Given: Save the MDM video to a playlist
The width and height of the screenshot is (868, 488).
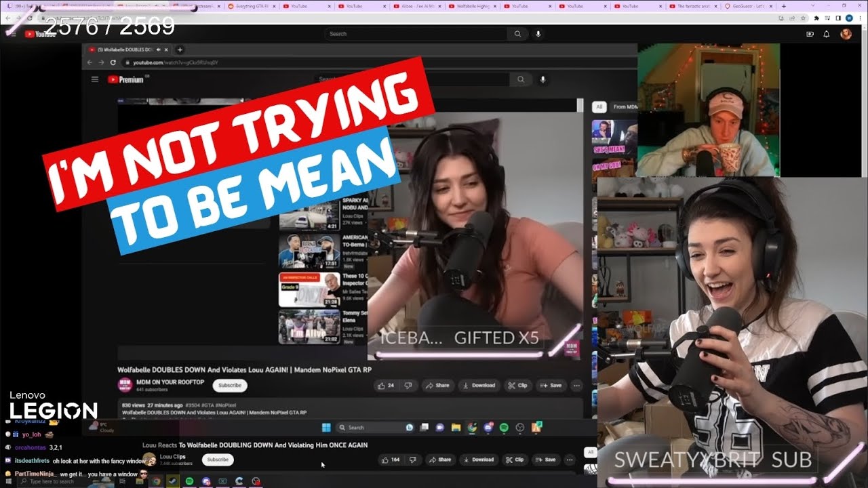Looking at the screenshot, I should click(551, 385).
